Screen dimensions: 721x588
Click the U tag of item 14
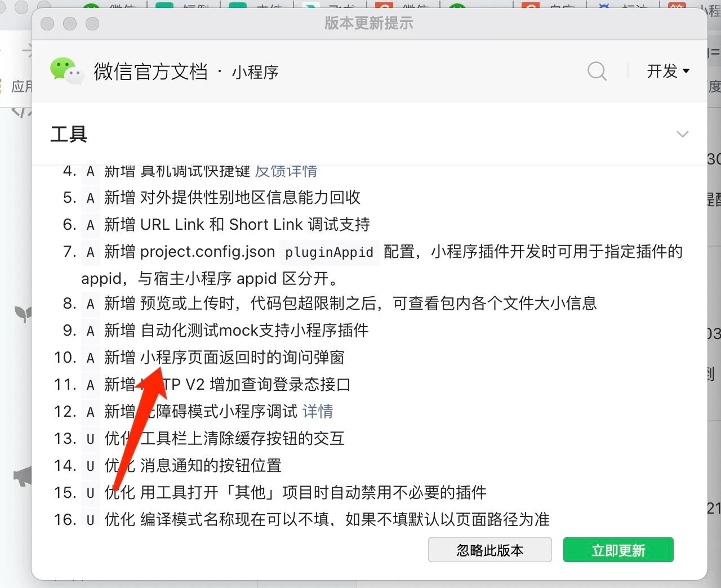(x=90, y=466)
